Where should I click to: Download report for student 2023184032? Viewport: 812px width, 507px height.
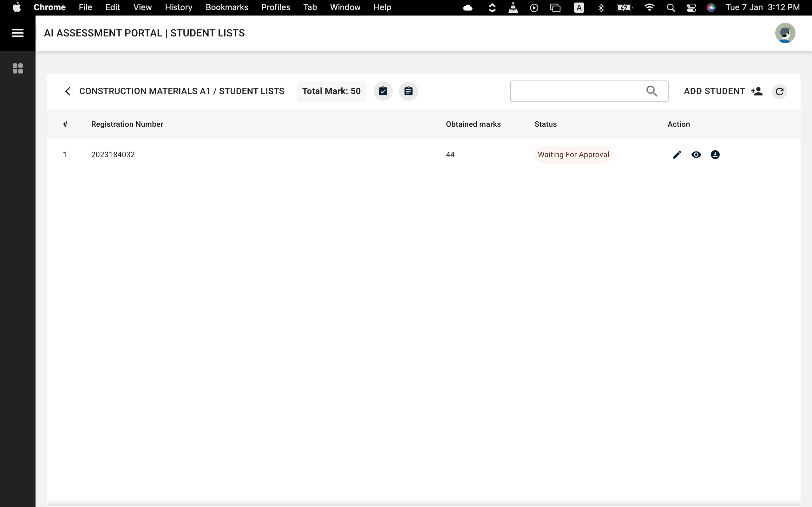[x=715, y=155]
